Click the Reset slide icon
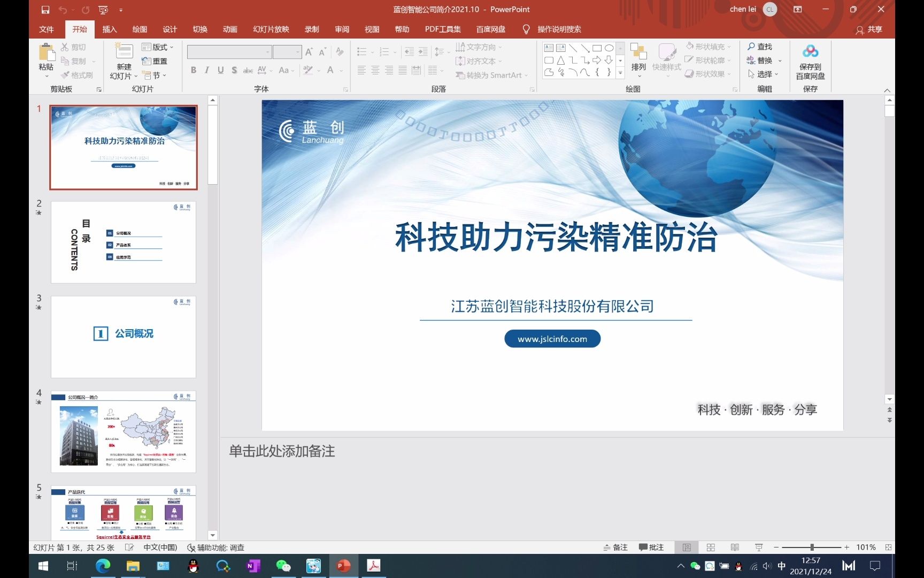Viewport: 924px width, 578px height. click(147, 61)
